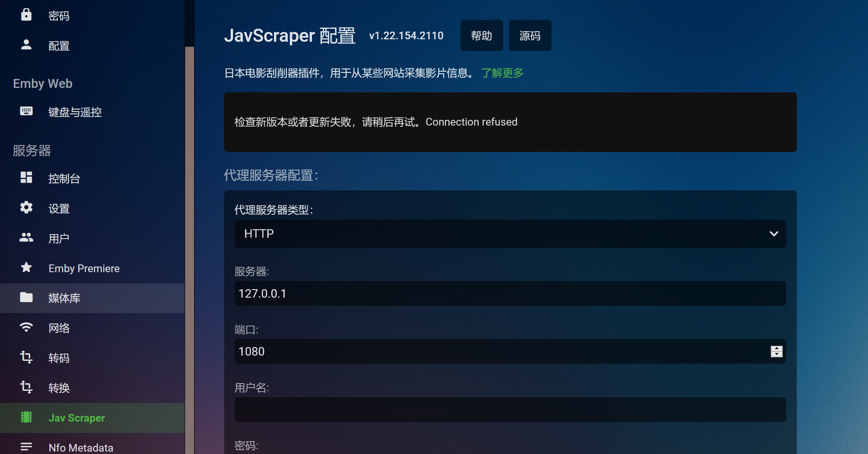Open the 密码 (password) settings via lock icon

(26, 15)
